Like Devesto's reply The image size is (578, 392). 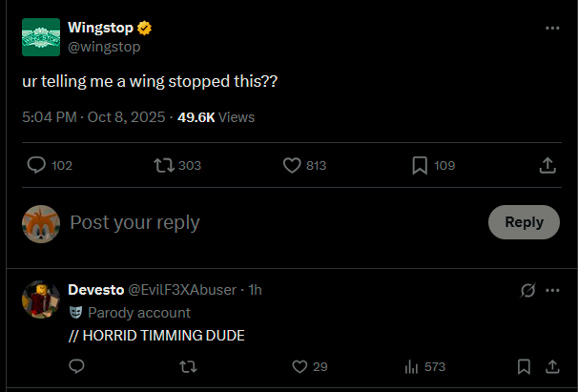point(299,366)
